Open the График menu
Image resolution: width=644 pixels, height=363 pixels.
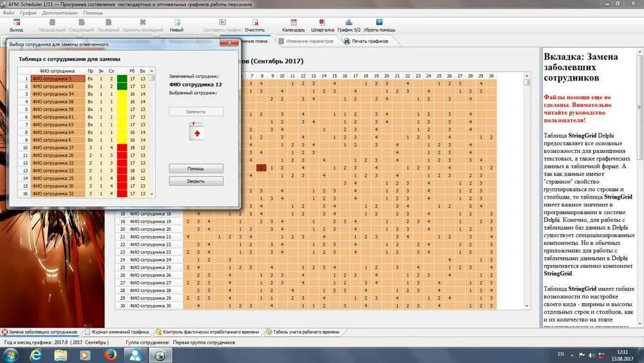pyautogui.click(x=28, y=13)
